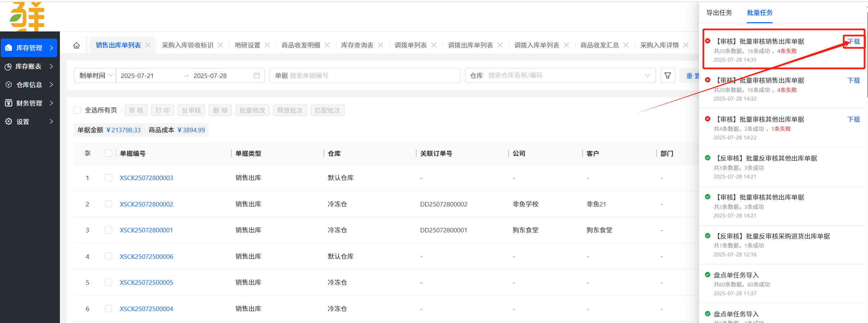Click the 删除 button
The image size is (868, 323).
(220, 110)
